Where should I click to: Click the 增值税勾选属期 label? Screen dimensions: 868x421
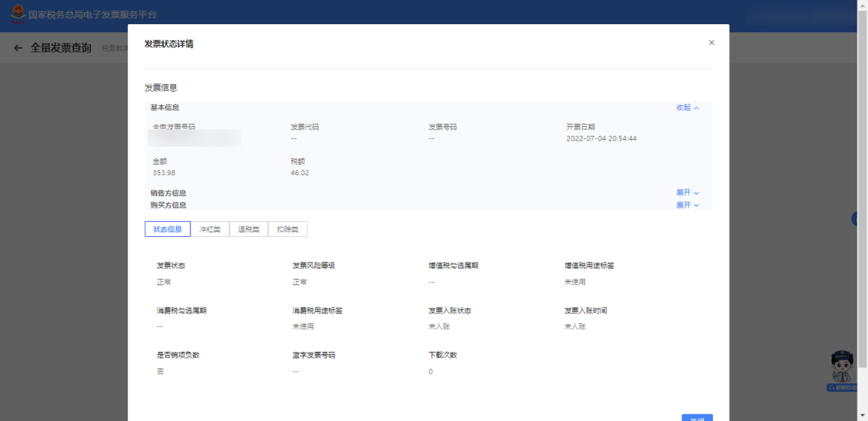pyautogui.click(x=453, y=266)
